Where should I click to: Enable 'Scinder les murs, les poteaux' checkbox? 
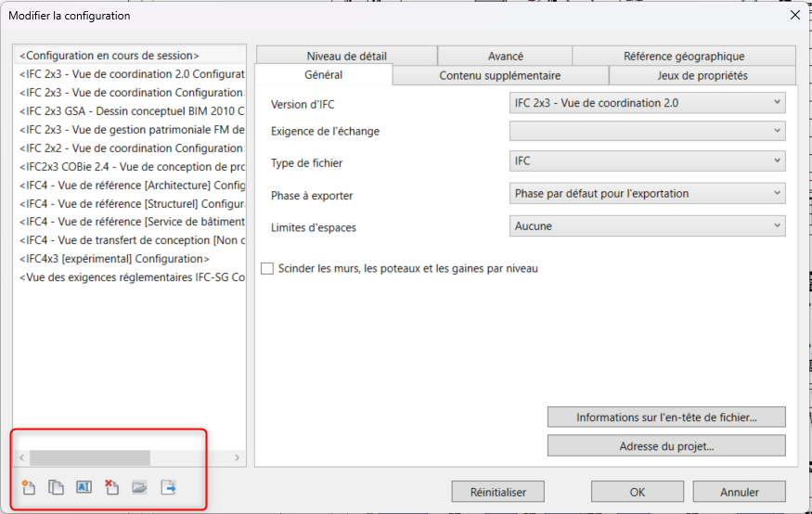coord(267,269)
